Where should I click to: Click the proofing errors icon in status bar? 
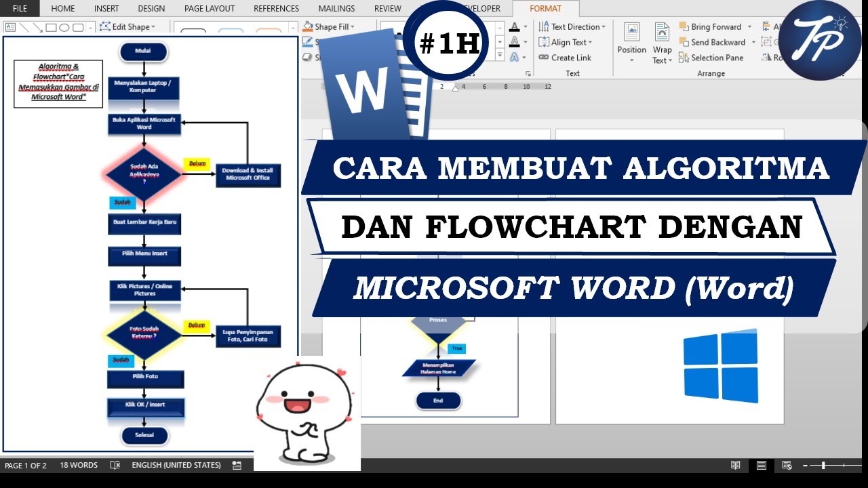pyautogui.click(x=115, y=465)
